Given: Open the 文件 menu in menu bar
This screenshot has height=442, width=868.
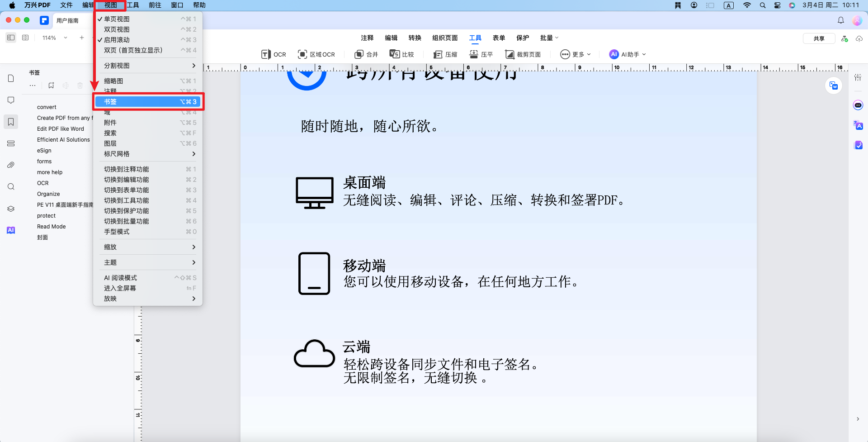Looking at the screenshot, I should [66, 5].
